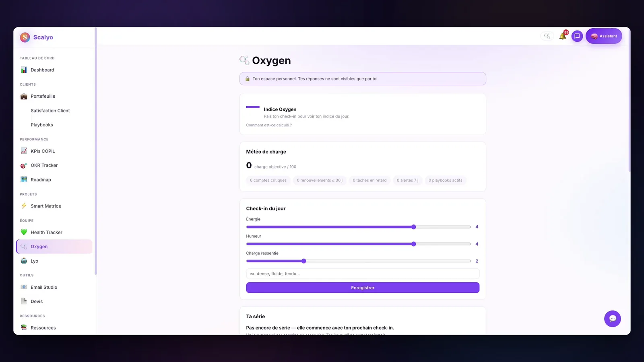Open the notifications bell icon
Image resolution: width=644 pixels, height=362 pixels.
tap(563, 36)
